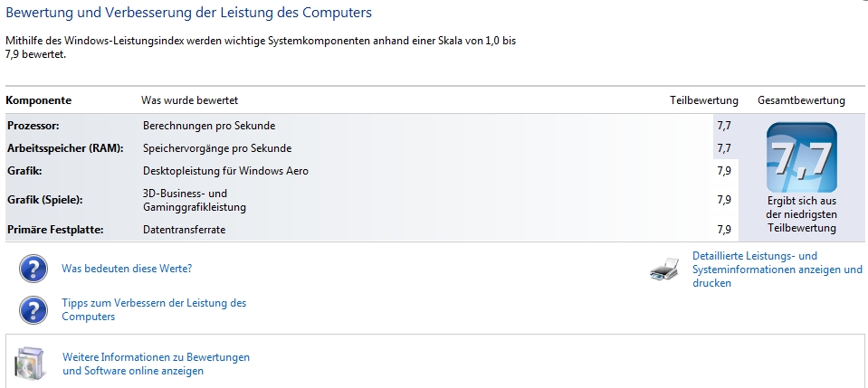Open 'Detaillierte Leistungs- und Systeminformationen' link

tap(777, 270)
